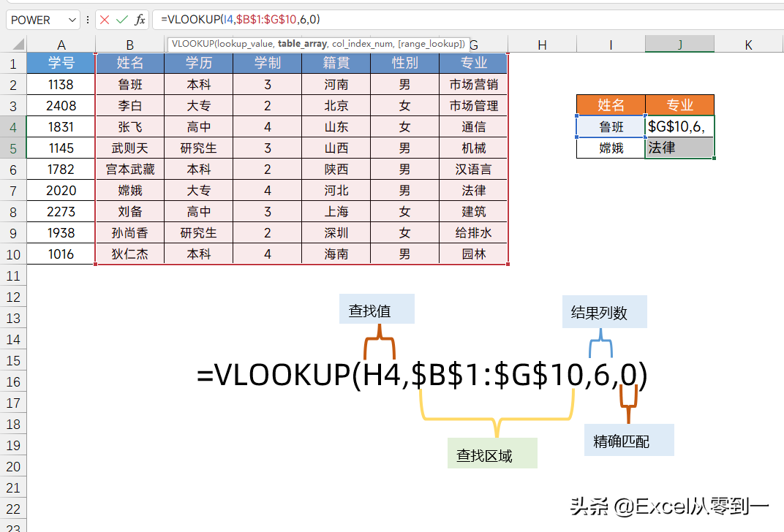The image size is (784, 532).
Task: Click inside the formula bar text
Action: pos(241,20)
